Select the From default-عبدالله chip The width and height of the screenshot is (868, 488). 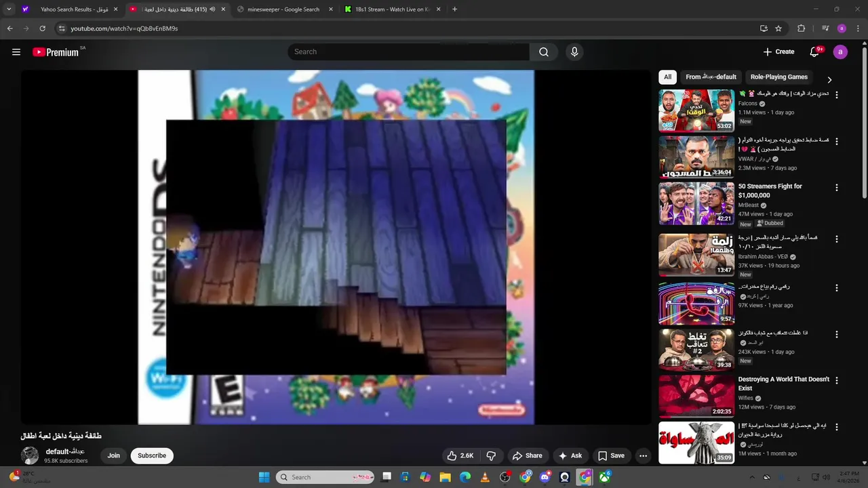point(711,77)
